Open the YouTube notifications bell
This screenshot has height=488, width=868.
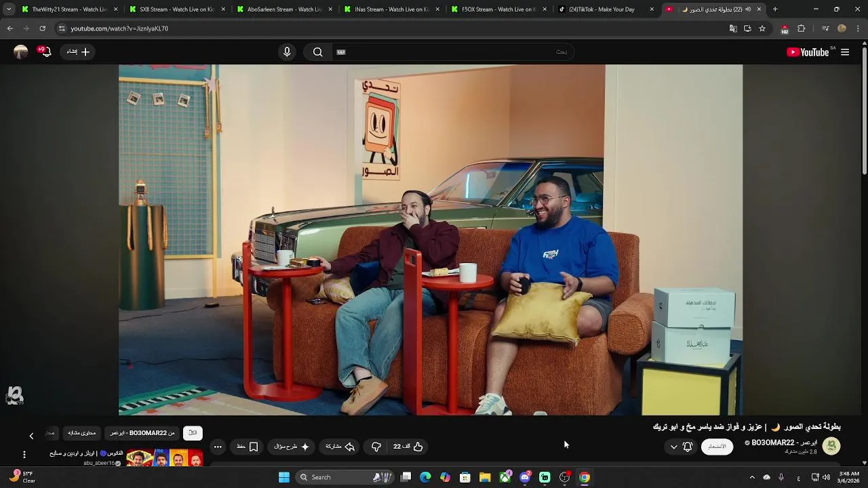point(45,52)
